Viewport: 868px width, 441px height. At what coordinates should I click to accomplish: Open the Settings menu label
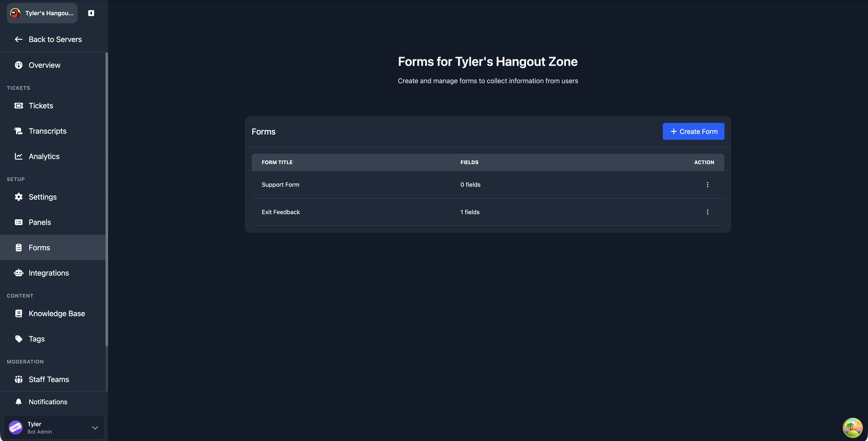[x=42, y=197]
